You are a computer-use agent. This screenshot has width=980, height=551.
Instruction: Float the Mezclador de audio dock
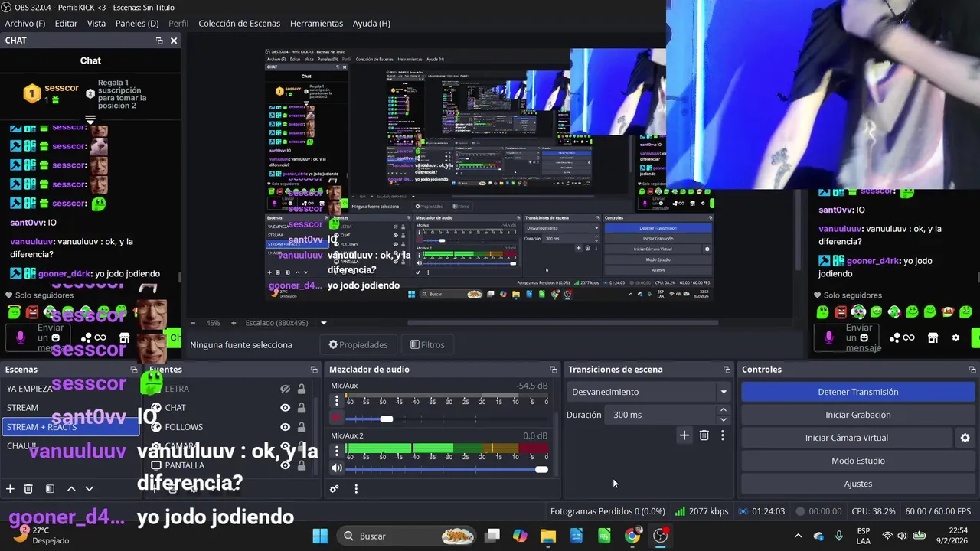click(553, 370)
